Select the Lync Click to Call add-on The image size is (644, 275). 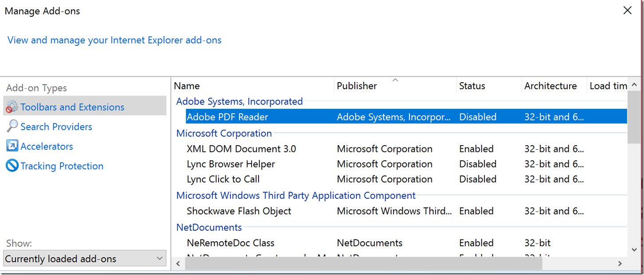coord(223,179)
